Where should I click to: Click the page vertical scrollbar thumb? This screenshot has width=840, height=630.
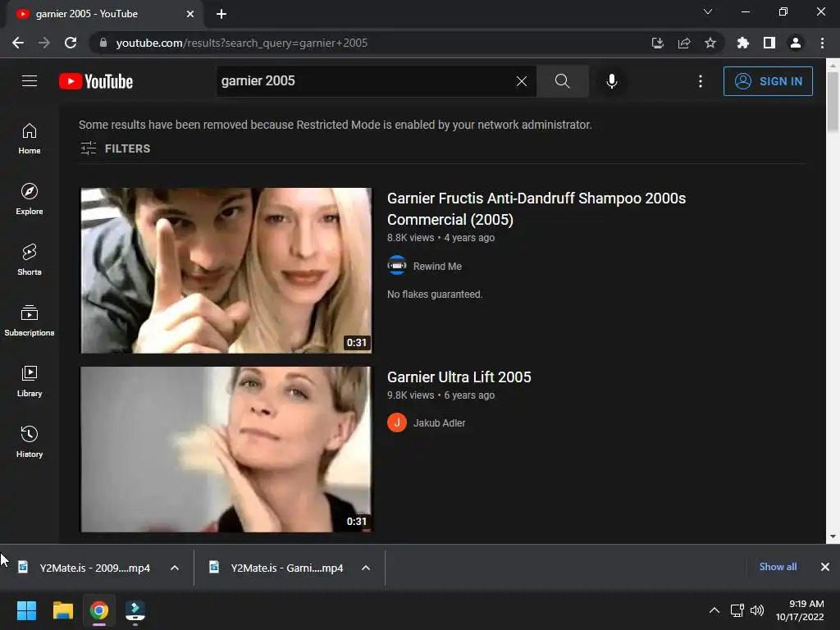point(833,102)
